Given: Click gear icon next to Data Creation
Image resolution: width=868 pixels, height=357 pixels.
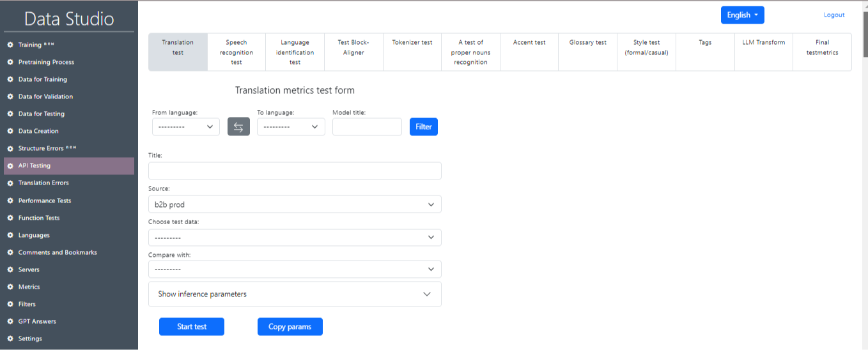Looking at the screenshot, I should tap(10, 132).
